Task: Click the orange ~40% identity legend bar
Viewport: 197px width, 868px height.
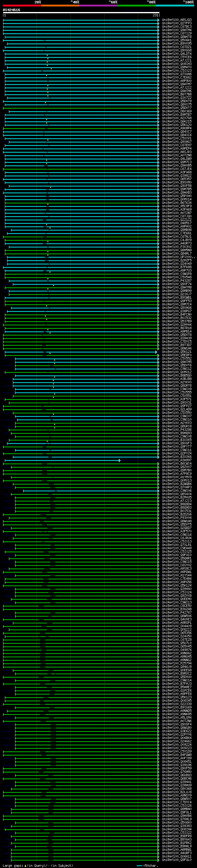Action: [x=60, y=6]
